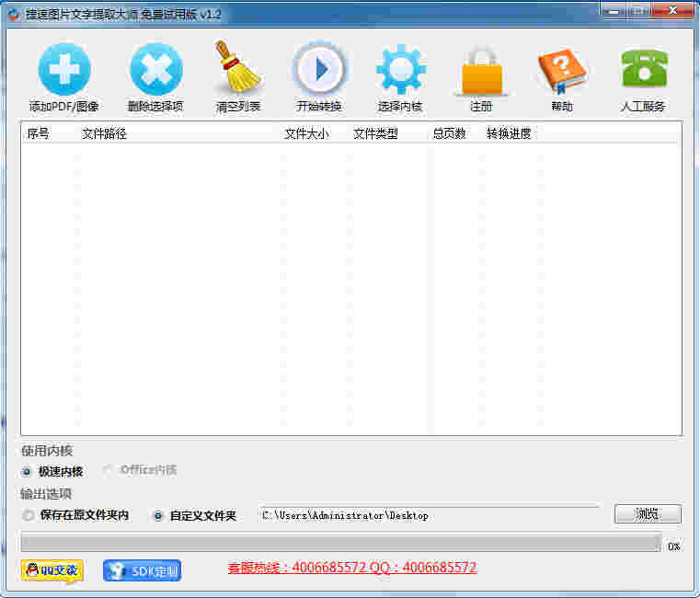The height and width of the screenshot is (598, 700).
Task: Open Select Kernel (选择内核) gear icon
Action: [400, 70]
